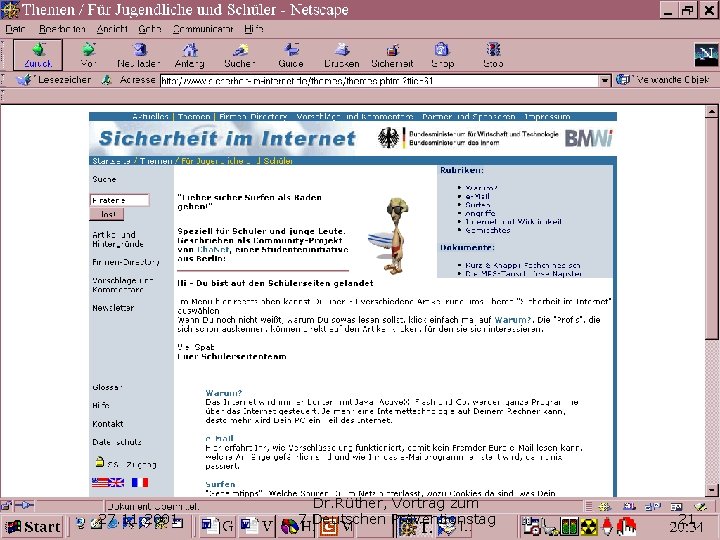
Task: Open the Gehe menu
Action: pyautogui.click(x=149, y=29)
